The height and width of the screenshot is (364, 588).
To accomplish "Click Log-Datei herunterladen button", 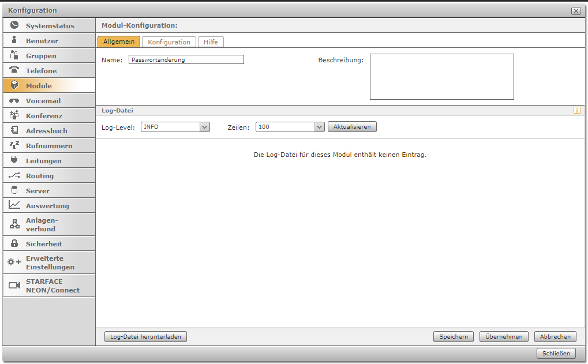I will pyautogui.click(x=145, y=337).
